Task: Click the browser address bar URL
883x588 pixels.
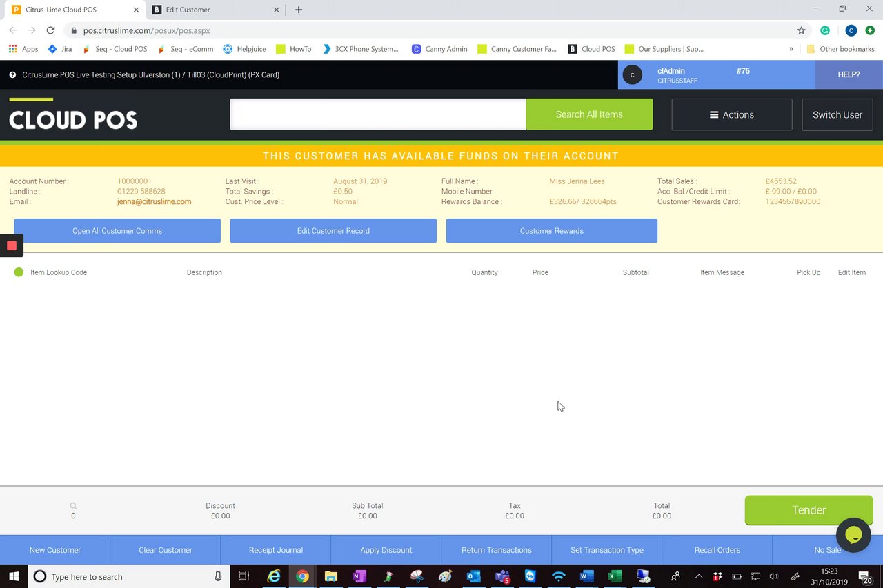Action: pos(146,30)
